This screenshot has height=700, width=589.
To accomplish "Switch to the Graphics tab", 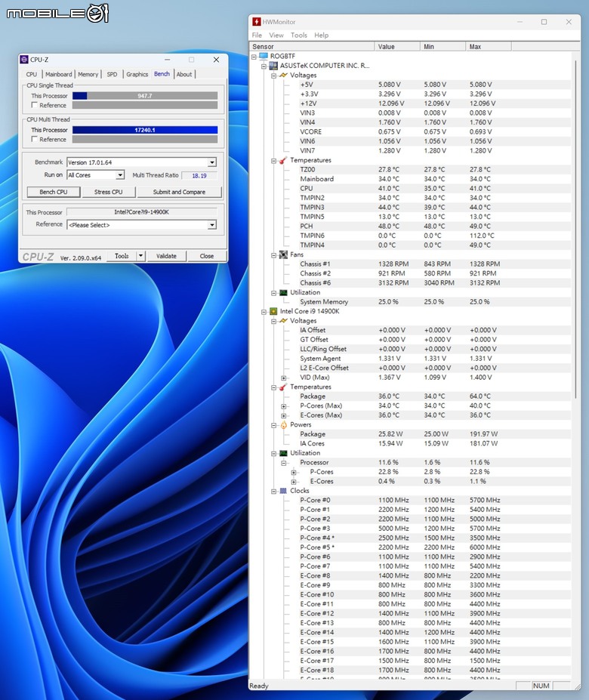I will (137, 74).
